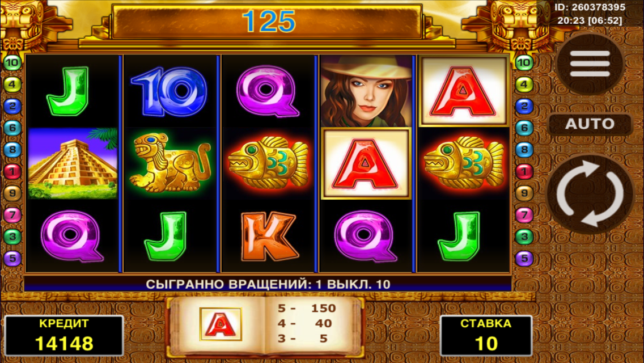This screenshot has width=644, height=363.
Task: Click the blue 10 symbol on second reel
Action: pos(169,91)
